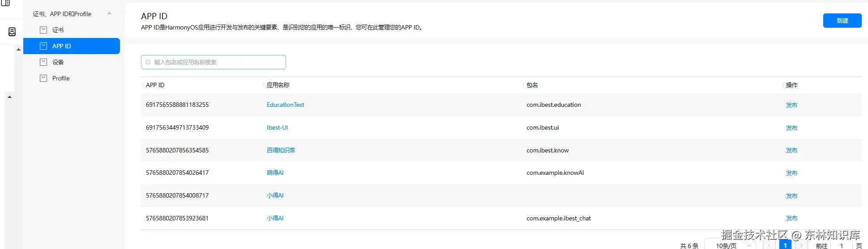
Task: Click the 应用名称 column header
Action: [278, 85]
